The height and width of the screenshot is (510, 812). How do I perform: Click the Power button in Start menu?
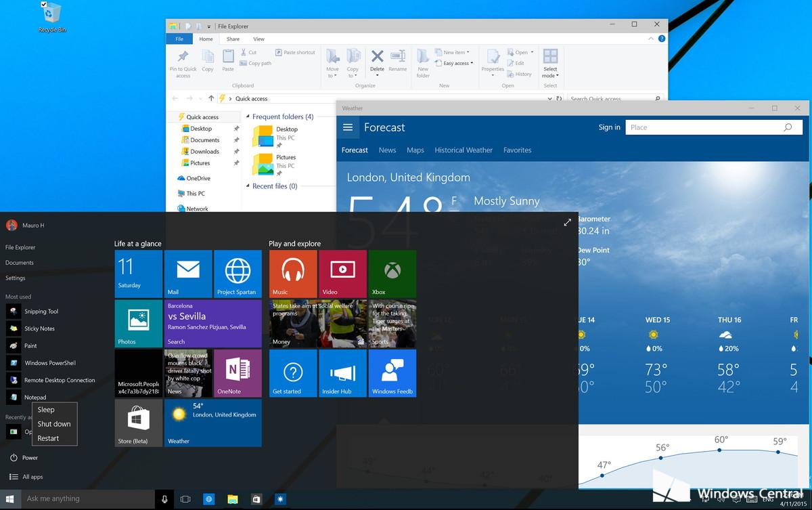(24, 458)
